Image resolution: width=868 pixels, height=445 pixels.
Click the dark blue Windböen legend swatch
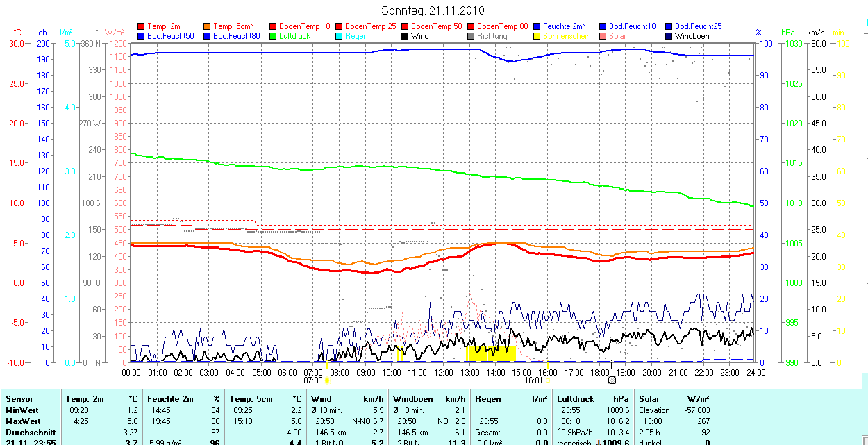[x=669, y=36]
